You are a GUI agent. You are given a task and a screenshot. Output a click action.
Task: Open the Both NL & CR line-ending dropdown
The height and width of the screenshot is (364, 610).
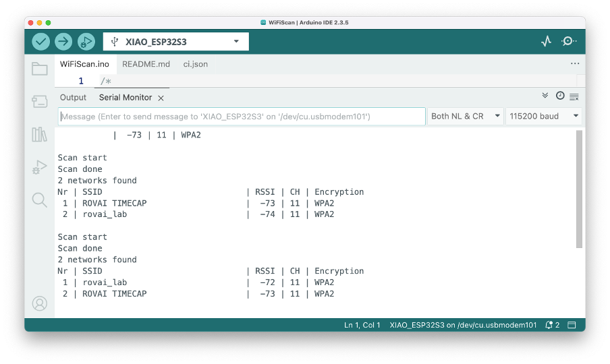pos(465,116)
